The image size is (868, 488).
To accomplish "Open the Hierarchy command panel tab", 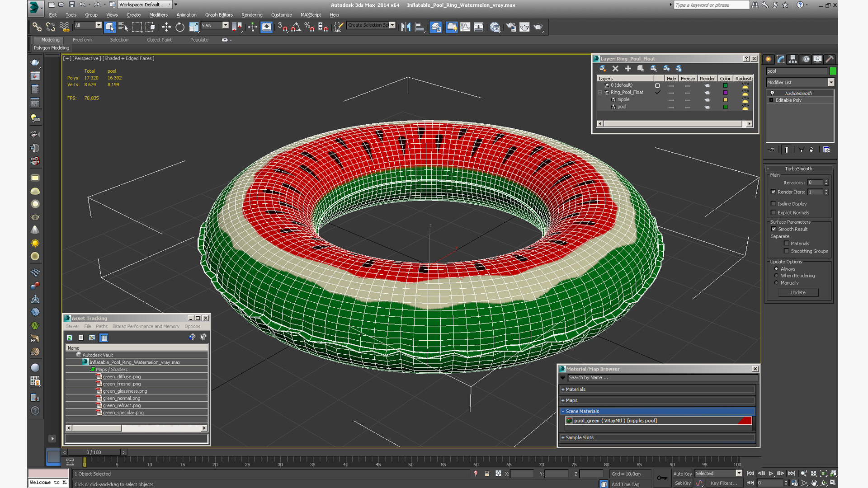I will pos(793,59).
